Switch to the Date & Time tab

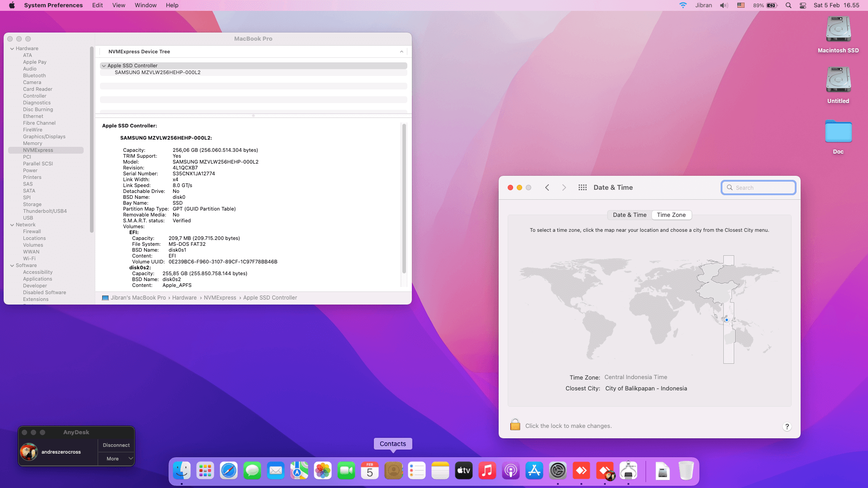pos(629,215)
